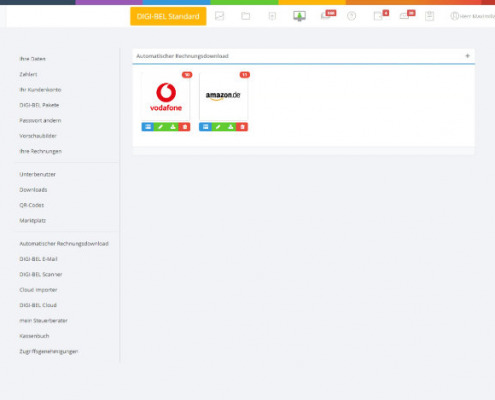495x400 pixels.
Task: Open the chart statistics icon in top bar
Action: click(219, 16)
